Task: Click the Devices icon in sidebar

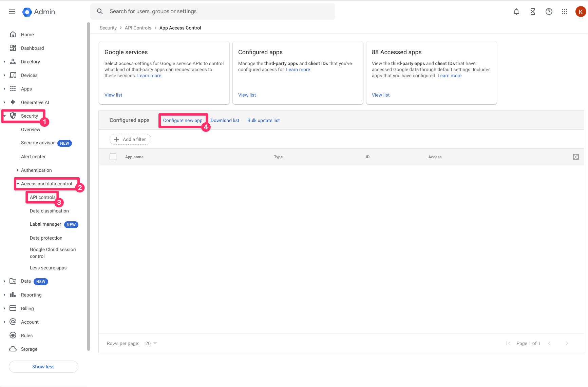Action: 13,75
